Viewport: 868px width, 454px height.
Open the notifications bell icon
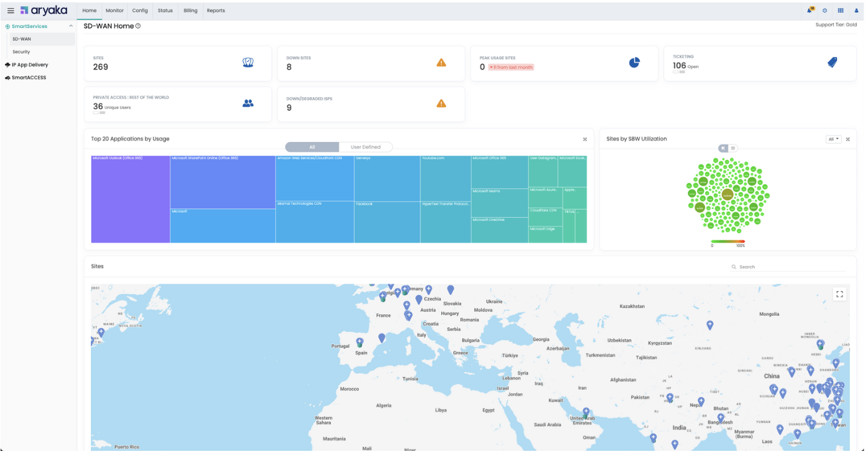[x=810, y=11]
